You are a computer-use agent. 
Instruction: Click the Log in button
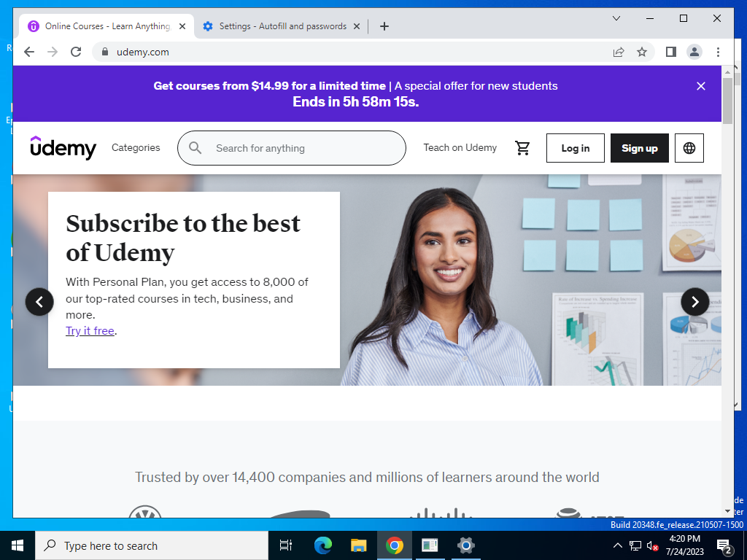575,148
